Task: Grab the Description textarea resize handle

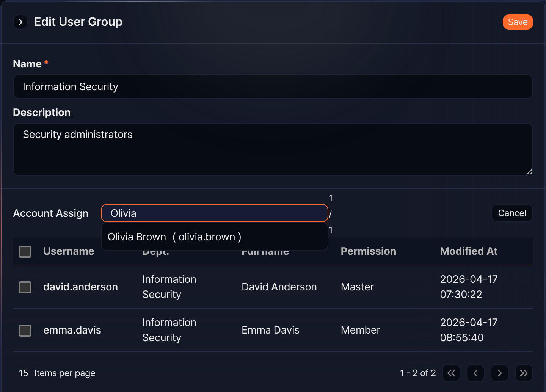Action: pyautogui.click(x=529, y=172)
